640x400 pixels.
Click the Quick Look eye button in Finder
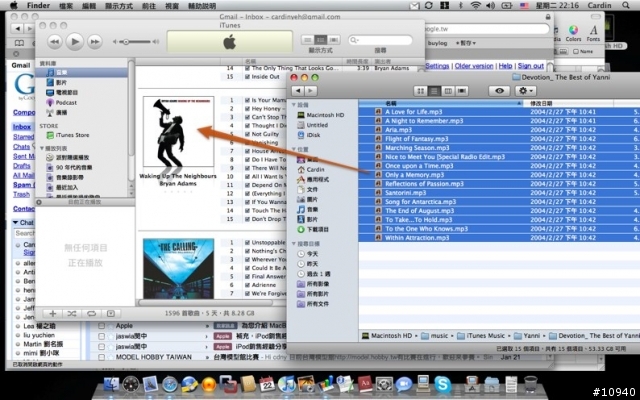tap(499, 91)
